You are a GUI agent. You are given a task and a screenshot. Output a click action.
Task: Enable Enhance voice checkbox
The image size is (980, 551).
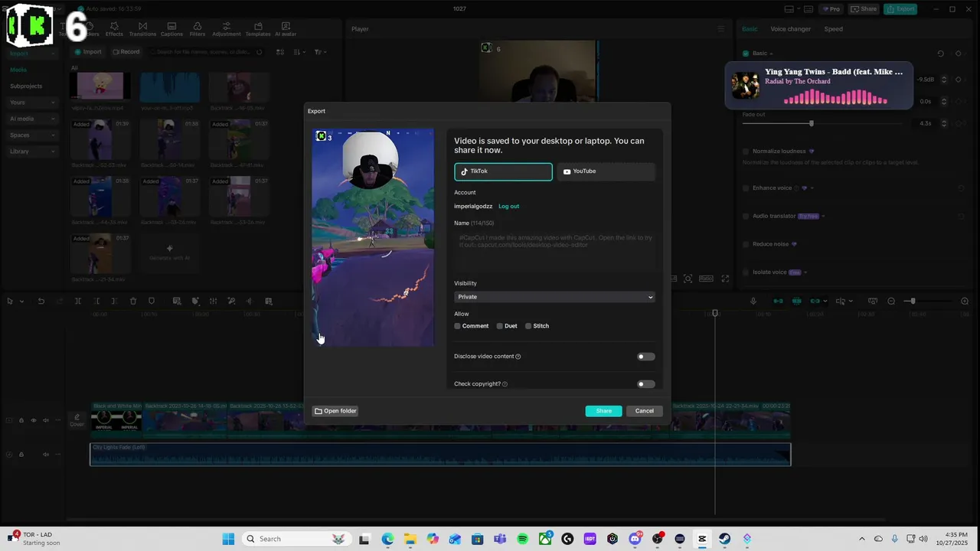pyautogui.click(x=746, y=188)
